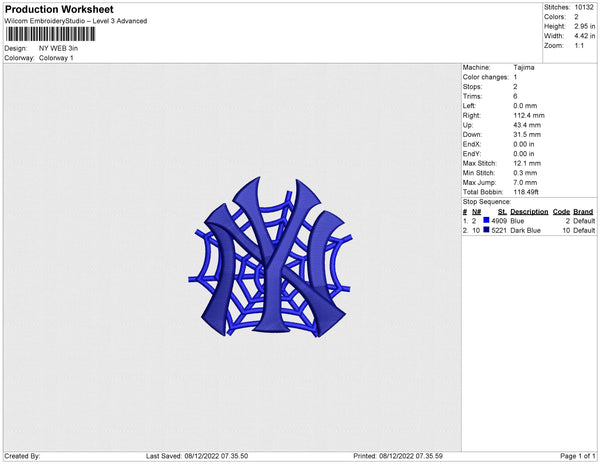Screen dimensions: 600x464
Task: Click the Right value '112.4 mm'
Action: pyautogui.click(x=529, y=116)
